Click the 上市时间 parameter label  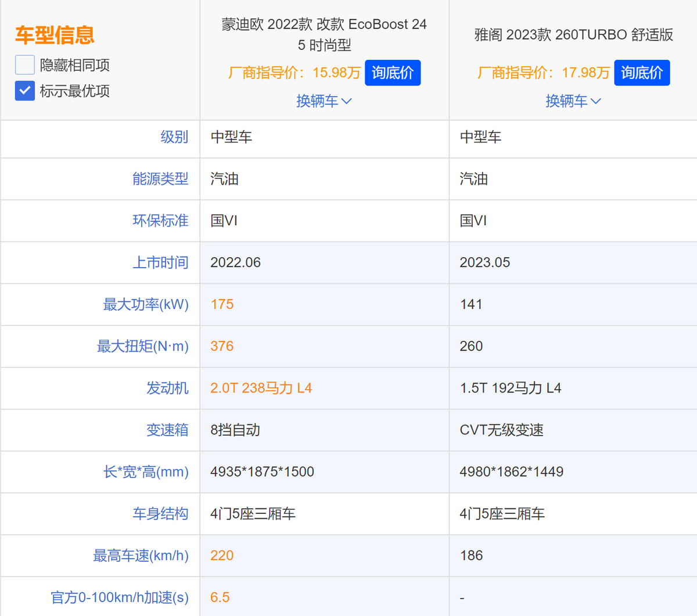(160, 262)
